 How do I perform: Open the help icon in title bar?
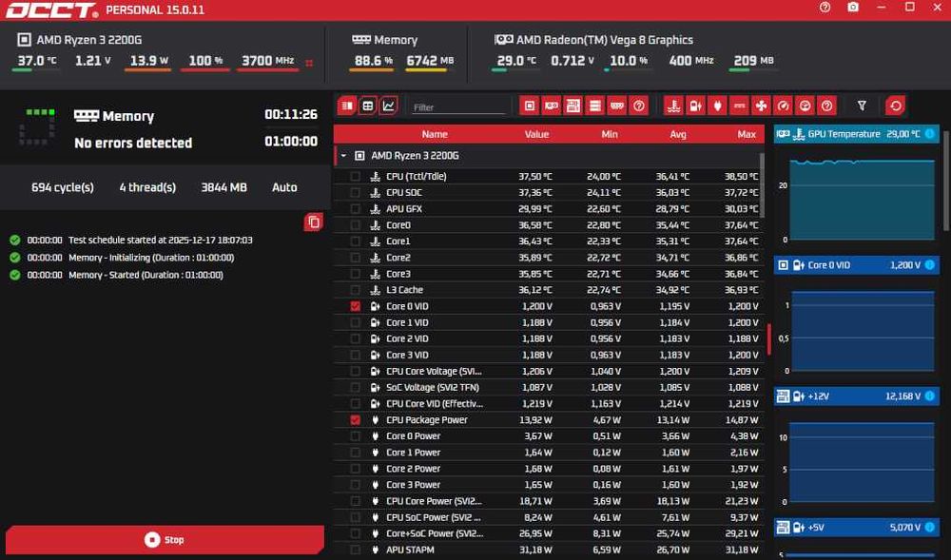825,8
